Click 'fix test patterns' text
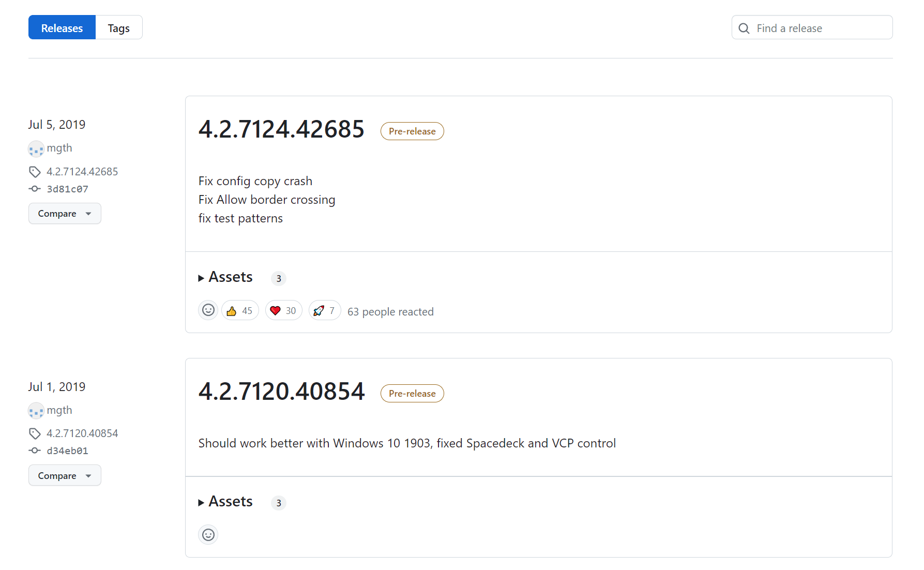924x570 pixels. [240, 218]
